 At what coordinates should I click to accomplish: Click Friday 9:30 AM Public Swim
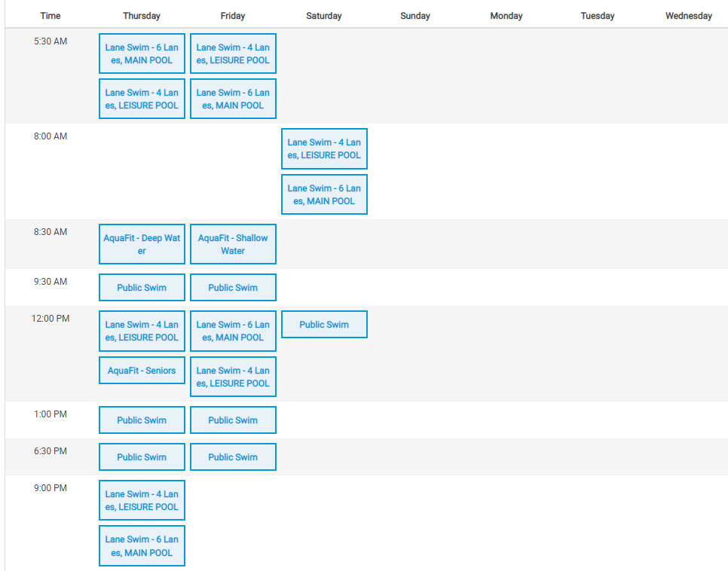pyautogui.click(x=233, y=287)
